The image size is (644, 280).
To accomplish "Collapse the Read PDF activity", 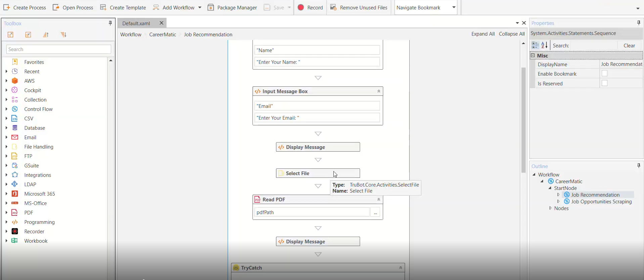I will [379, 200].
